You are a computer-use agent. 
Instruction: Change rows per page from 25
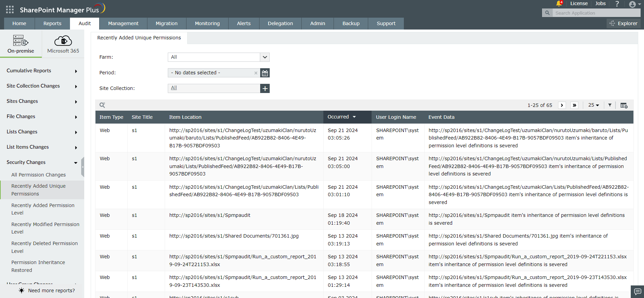click(x=593, y=105)
